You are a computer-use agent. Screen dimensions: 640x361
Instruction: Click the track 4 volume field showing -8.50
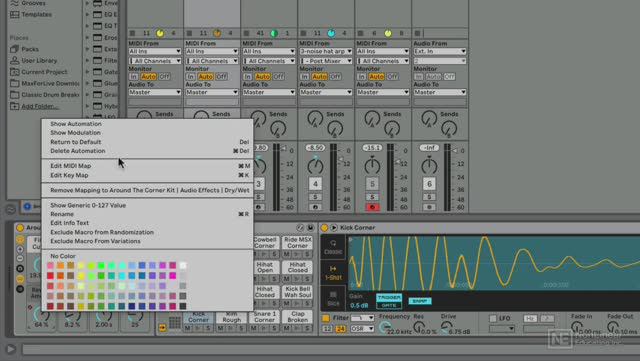click(x=315, y=148)
